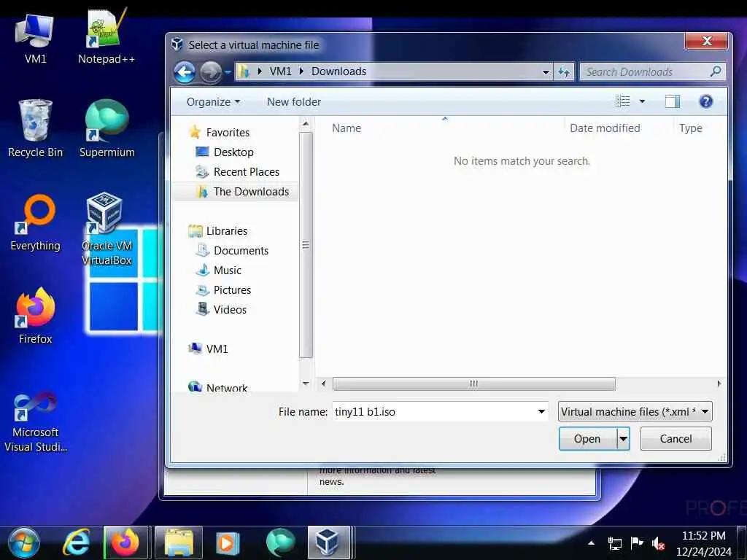Expand the view options dropdown arrow
Screen dimensions: 747x560
(642, 101)
